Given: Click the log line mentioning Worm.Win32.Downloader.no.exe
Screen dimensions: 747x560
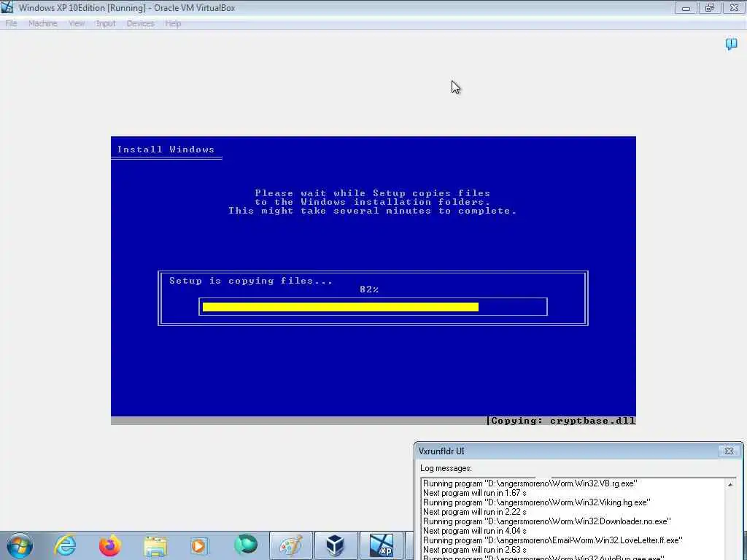Looking at the screenshot, I should click(x=547, y=521).
